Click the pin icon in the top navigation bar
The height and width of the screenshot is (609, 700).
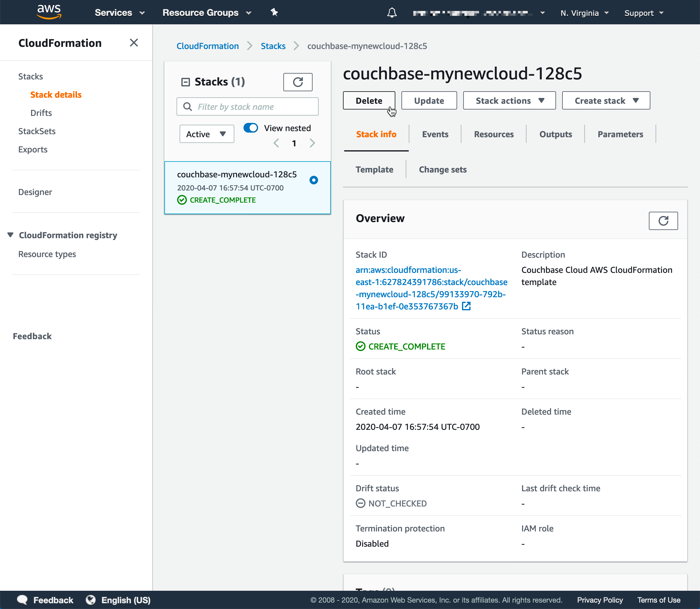click(x=274, y=12)
